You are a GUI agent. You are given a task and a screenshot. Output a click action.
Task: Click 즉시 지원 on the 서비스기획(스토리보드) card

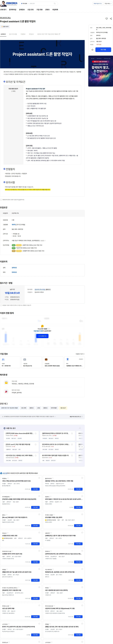pyautogui.click(x=35, y=489)
